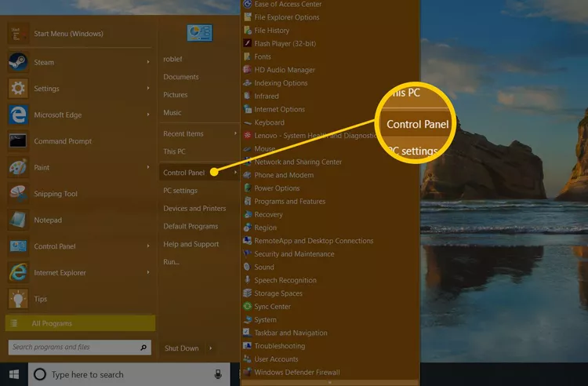Expand the Steam submenu arrow
This screenshot has width=588, height=386.
[x=148, y=62]
